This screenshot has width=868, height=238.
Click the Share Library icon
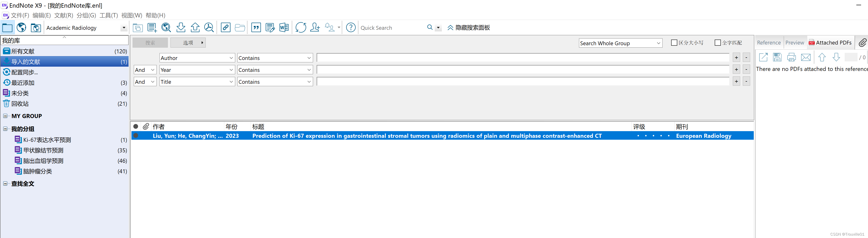point(315,28)
